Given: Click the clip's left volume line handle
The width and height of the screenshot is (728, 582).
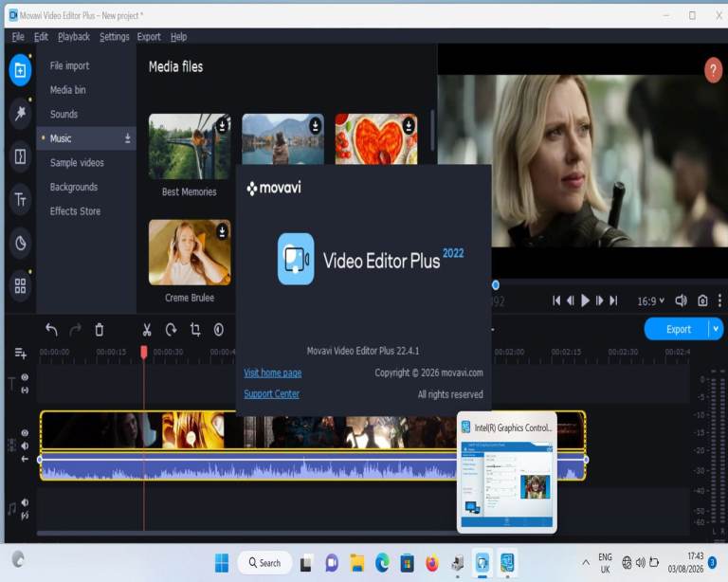Looking at the screenshot, I should click(x=40, y=460).
